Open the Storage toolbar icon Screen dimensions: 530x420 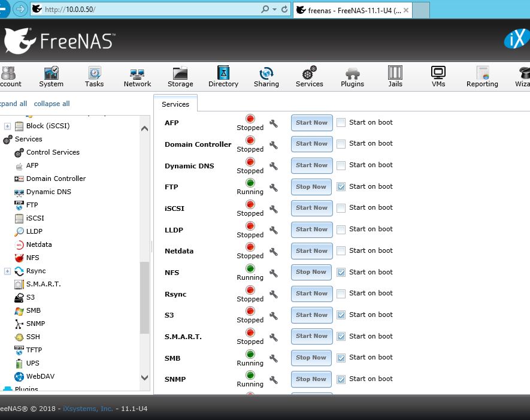[x=180, y=77]
